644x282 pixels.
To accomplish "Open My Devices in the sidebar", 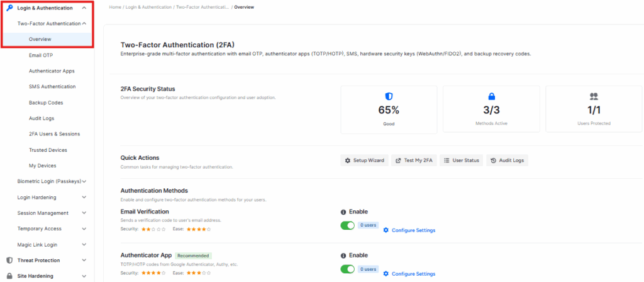I will [42, 166].
